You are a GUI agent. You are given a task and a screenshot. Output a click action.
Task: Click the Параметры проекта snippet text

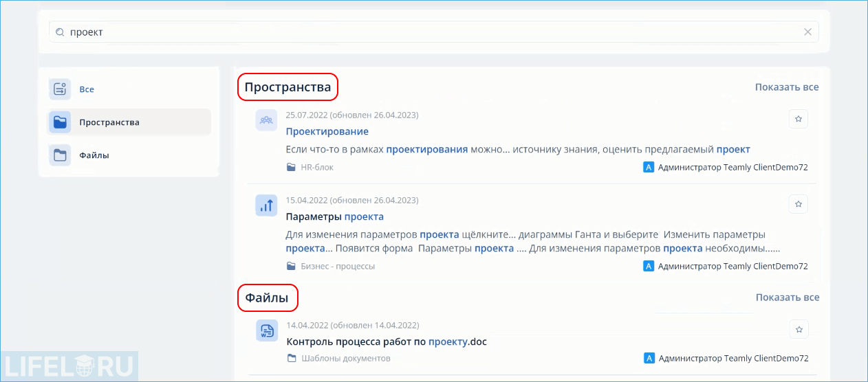click(x=533, y=241)
